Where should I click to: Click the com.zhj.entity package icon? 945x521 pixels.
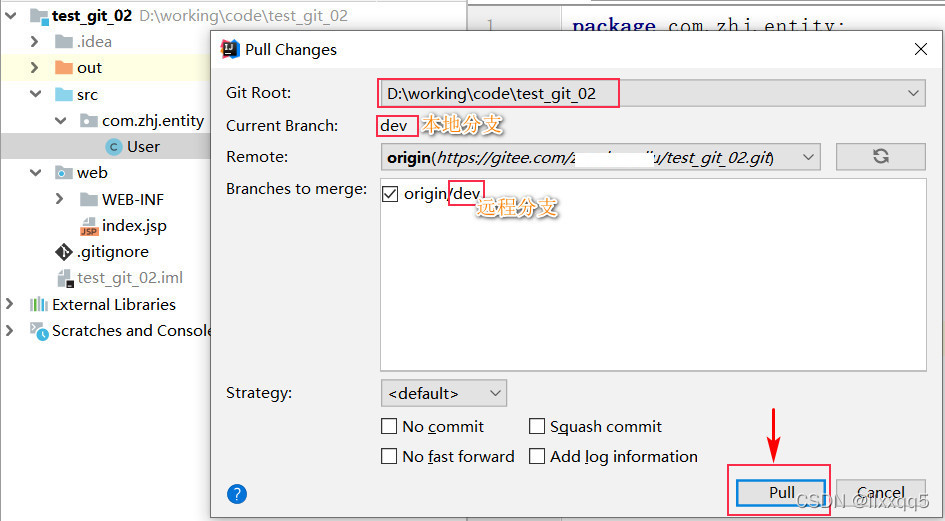click(x=89, y=121)
